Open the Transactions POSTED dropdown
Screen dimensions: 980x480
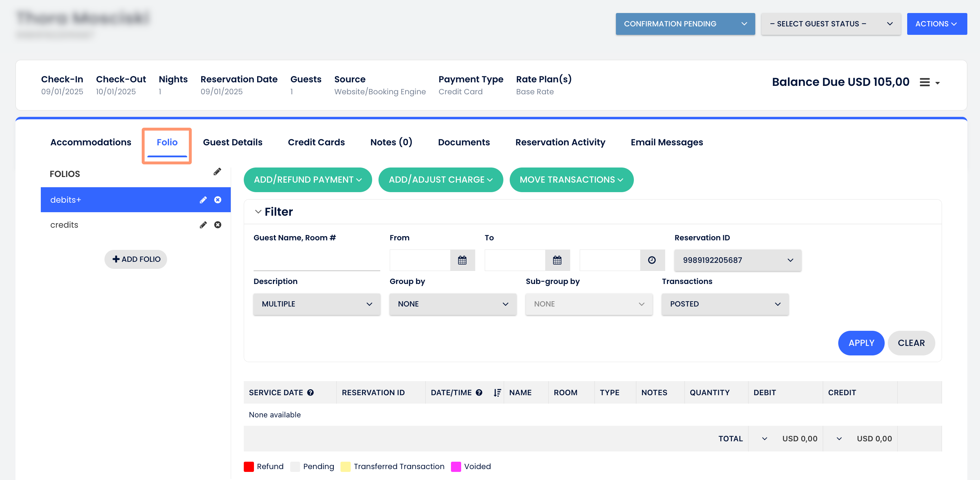click(x=725, y=304)
